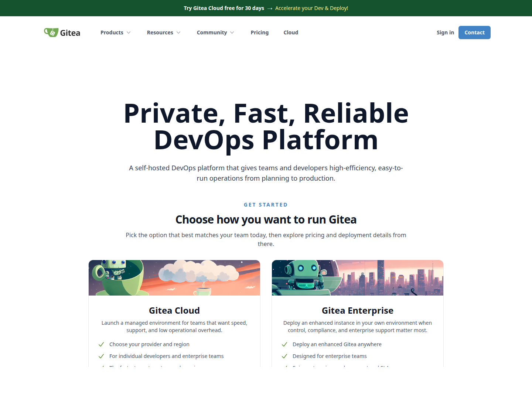Click the Deploy an enhanced instance description
532x399 pixels.
pyautogui.click(x=358, y=327)
